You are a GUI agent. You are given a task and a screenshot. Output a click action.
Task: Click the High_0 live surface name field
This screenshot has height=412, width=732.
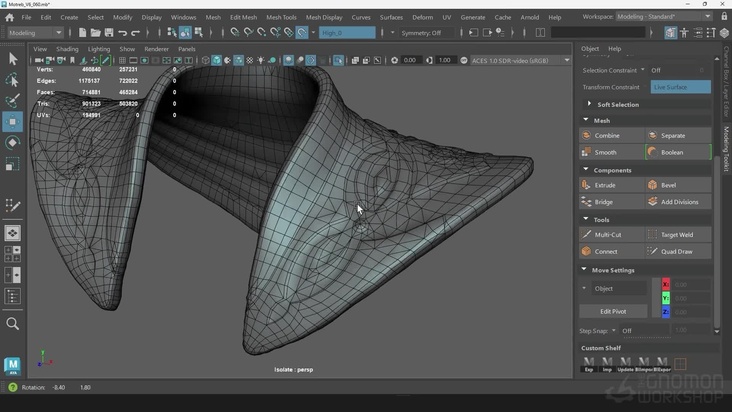[x=347, y=33]
